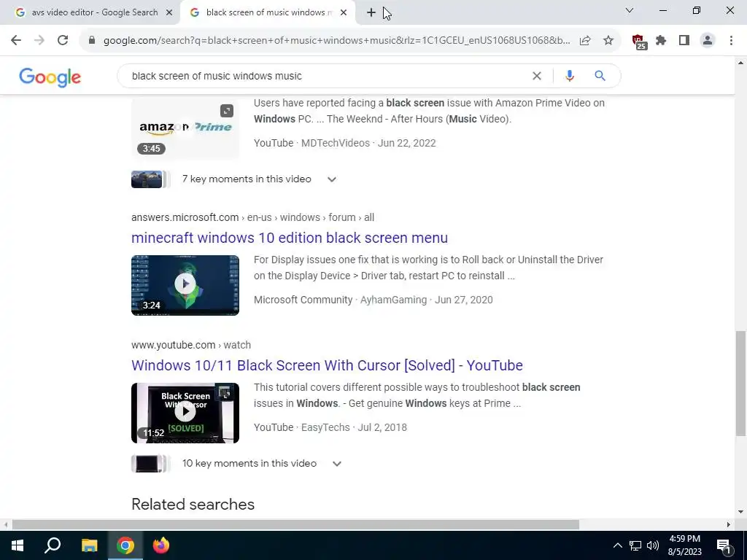The height and width of the screenshot is (560, 747).
Task: Click 'EasyTechs' channel text
Action: point(325,427)
